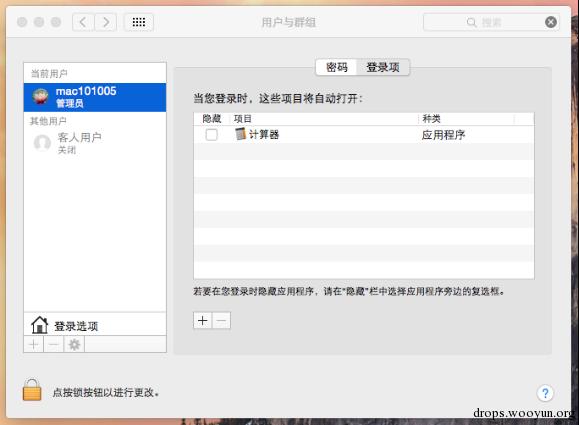Add a login item with the plus button
The width and height of the screenshot is (579, 425).
coord(202,320)
